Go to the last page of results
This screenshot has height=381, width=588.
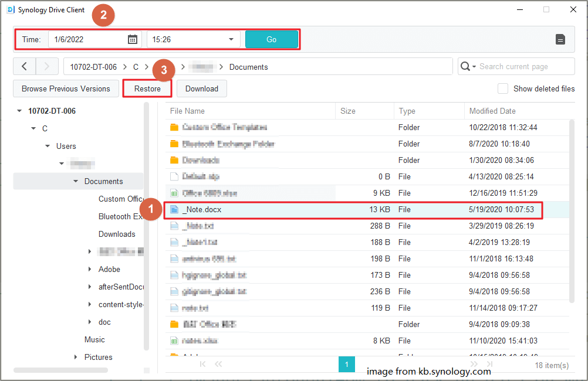pos(489,364)
